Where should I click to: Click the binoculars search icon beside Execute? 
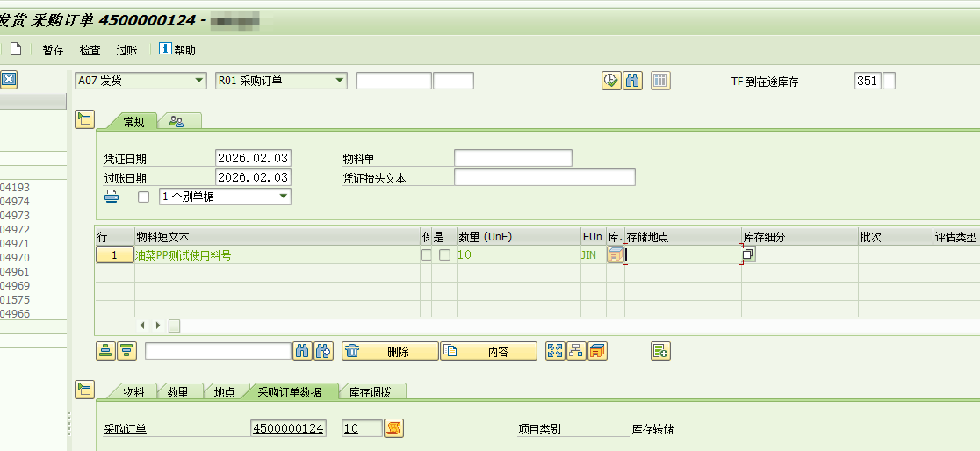632,81
